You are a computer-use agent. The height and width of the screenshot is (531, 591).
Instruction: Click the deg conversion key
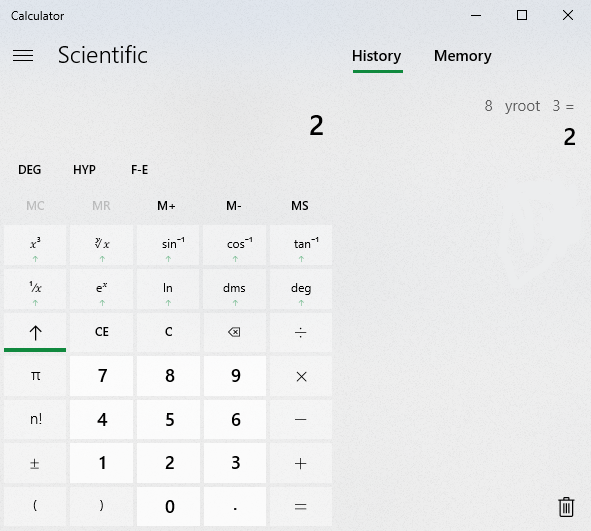(x=301, y=289)
